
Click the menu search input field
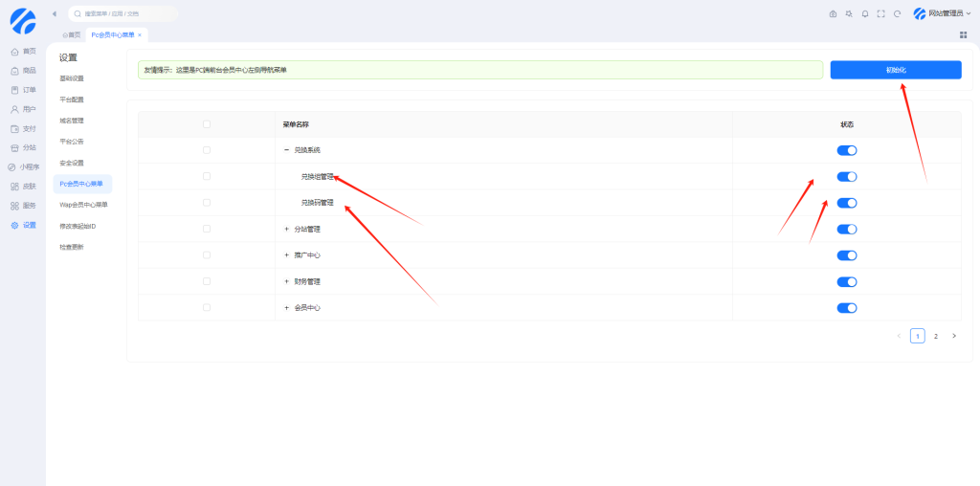[124, 14]
